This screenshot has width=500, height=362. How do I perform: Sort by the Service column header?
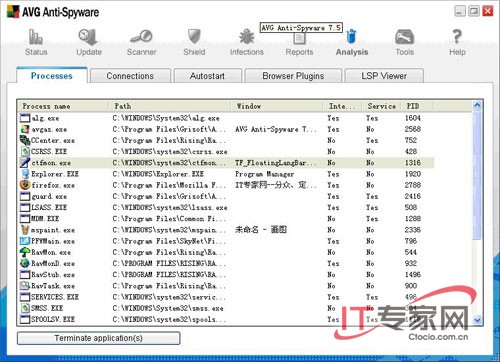[x=382, y=106]
